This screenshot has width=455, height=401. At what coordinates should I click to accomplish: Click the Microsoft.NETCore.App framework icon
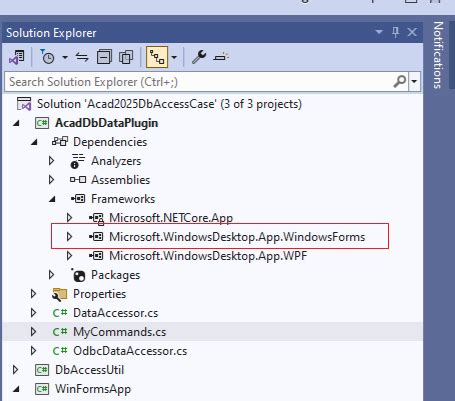pos(96,219)
